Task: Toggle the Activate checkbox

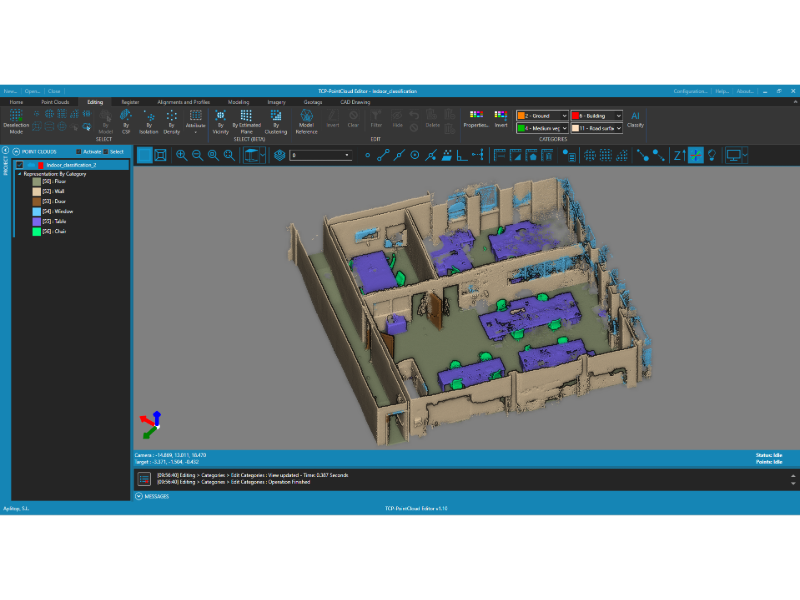Action: pos(79,152)
